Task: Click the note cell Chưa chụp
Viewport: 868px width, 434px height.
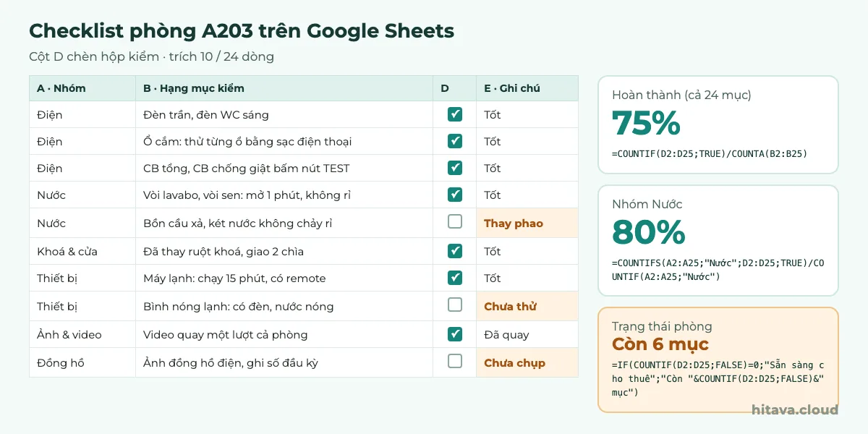Action: (527, 363)
